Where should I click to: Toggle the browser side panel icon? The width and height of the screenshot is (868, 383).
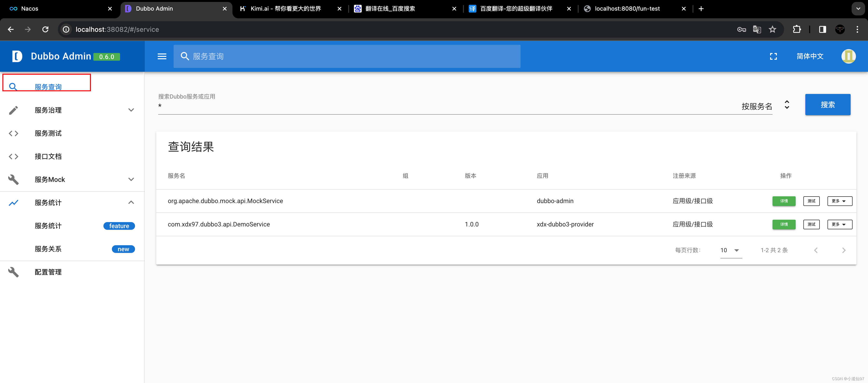[822, 29]
